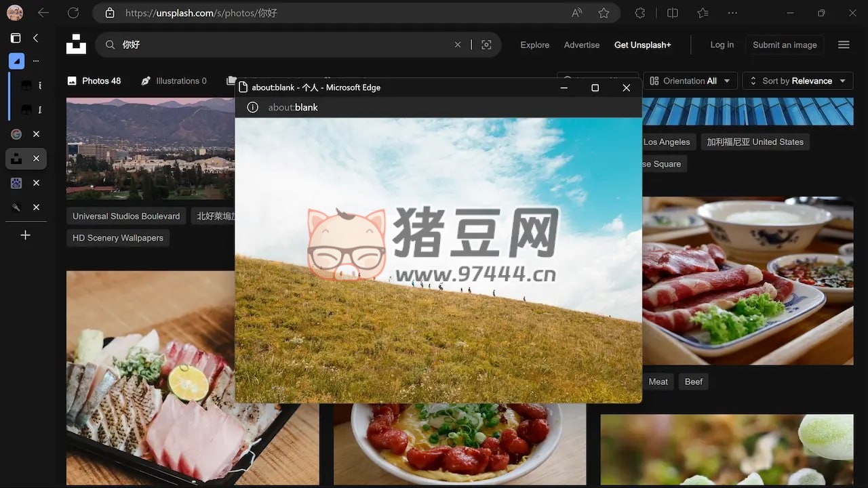Open browser Extensions puzzle icon
The width and height of the screenshot is (868, 488).
pyautogui.click(x=639, y=13)
